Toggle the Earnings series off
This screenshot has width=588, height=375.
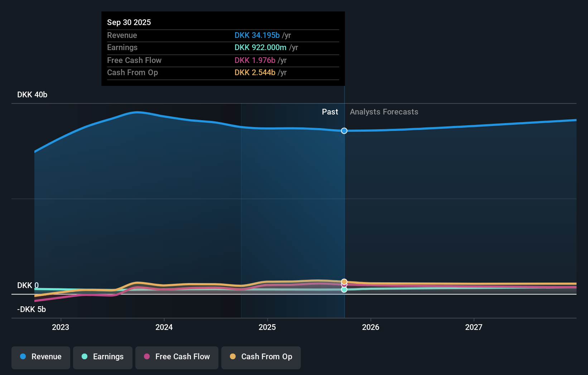[103, 357]
